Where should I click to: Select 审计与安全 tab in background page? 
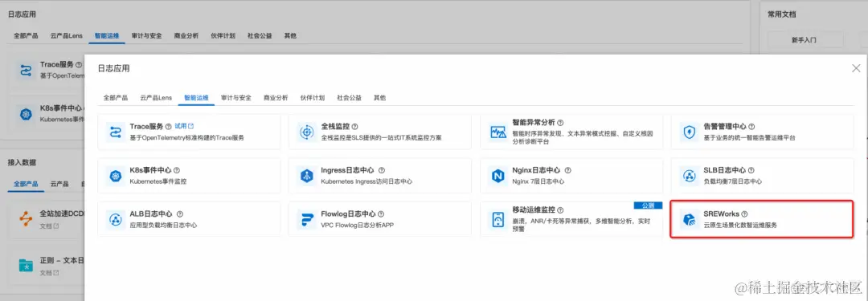tap(147, 35)
